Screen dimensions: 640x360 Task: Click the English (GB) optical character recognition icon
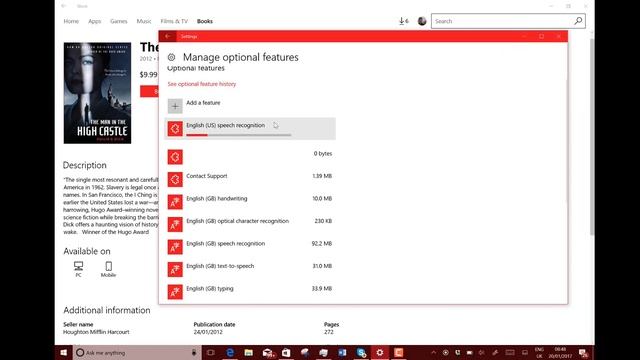175,224
